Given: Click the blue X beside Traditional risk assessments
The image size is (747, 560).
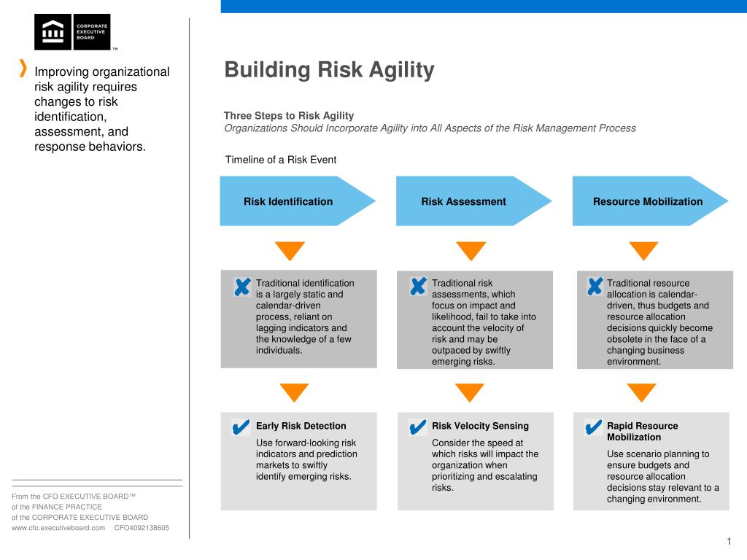Looking at the screenshot, I should click(x=418, y=286).
